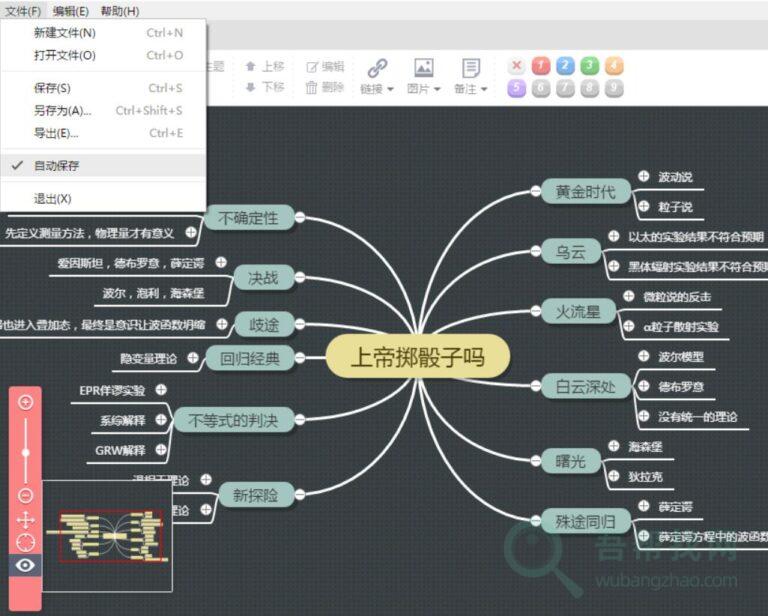The image size is (768, 616).
Task: Click the 上移 move up button
Action: (265, 66)
